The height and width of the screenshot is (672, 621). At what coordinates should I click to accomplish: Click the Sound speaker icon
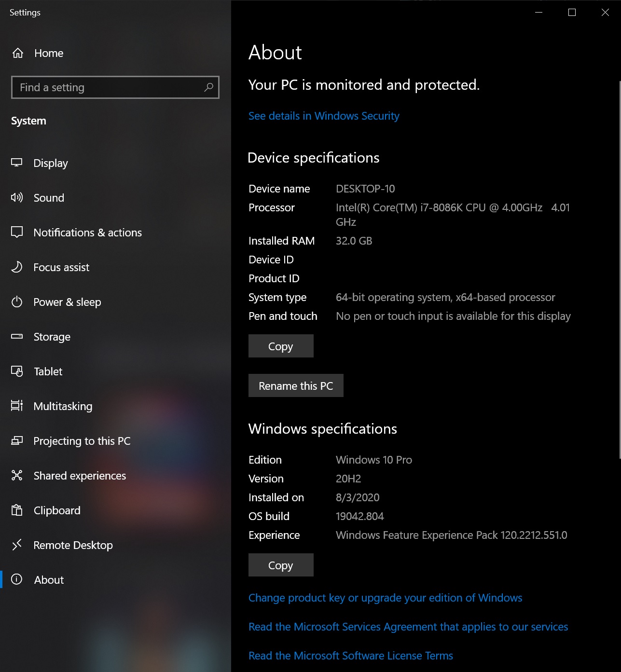click(x=17, y=197)
